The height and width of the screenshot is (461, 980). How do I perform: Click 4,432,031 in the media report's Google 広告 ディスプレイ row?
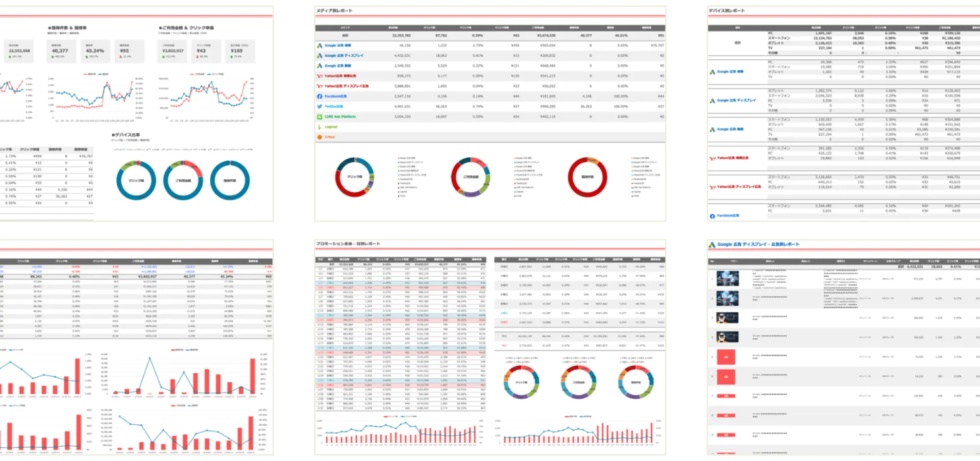pos(402,56)
